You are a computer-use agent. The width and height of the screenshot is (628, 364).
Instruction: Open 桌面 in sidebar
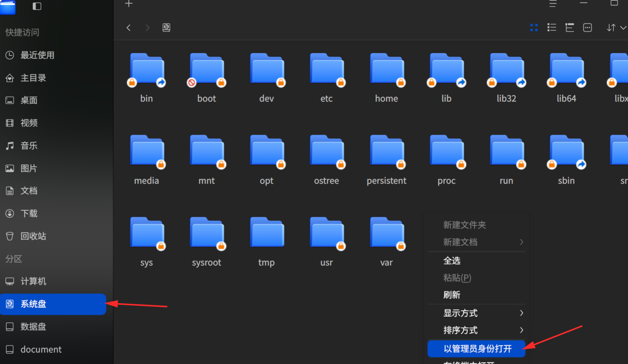53,100
